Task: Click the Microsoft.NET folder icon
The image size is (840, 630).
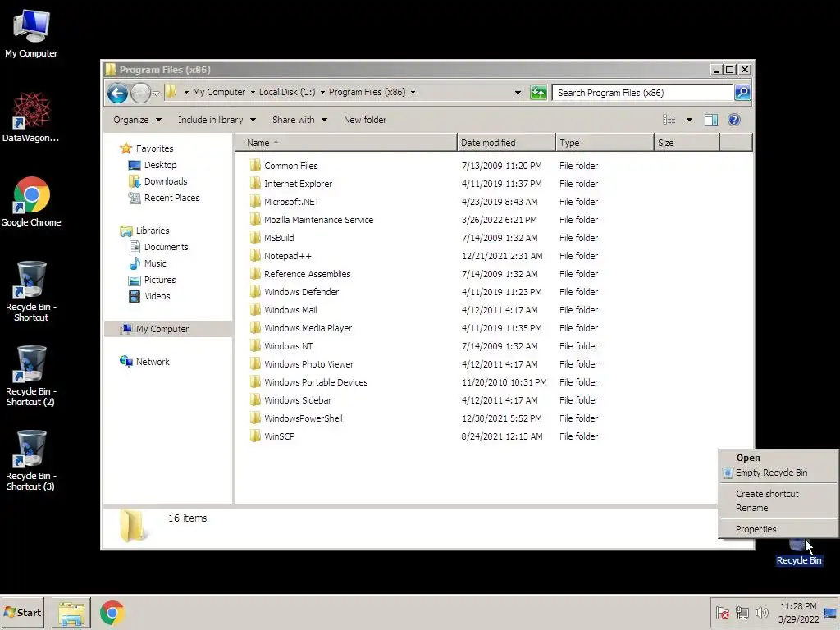Action: (255, 202)
